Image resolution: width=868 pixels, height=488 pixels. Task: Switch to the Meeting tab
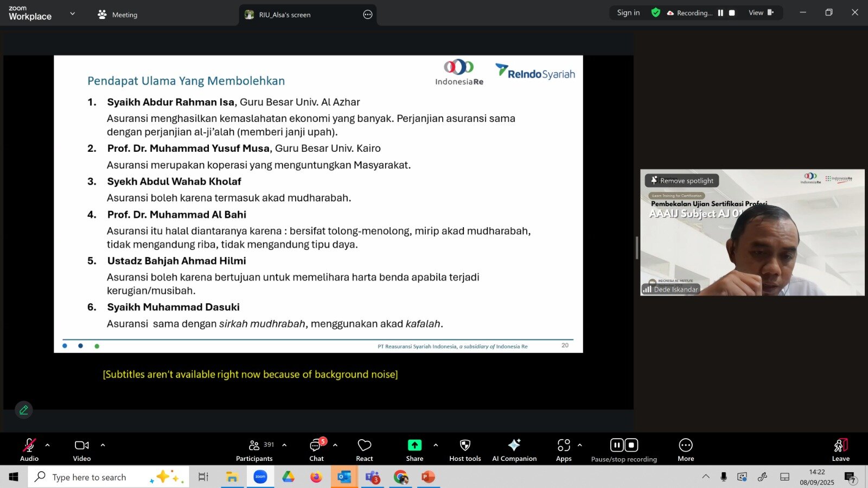[x=117, y=15]
